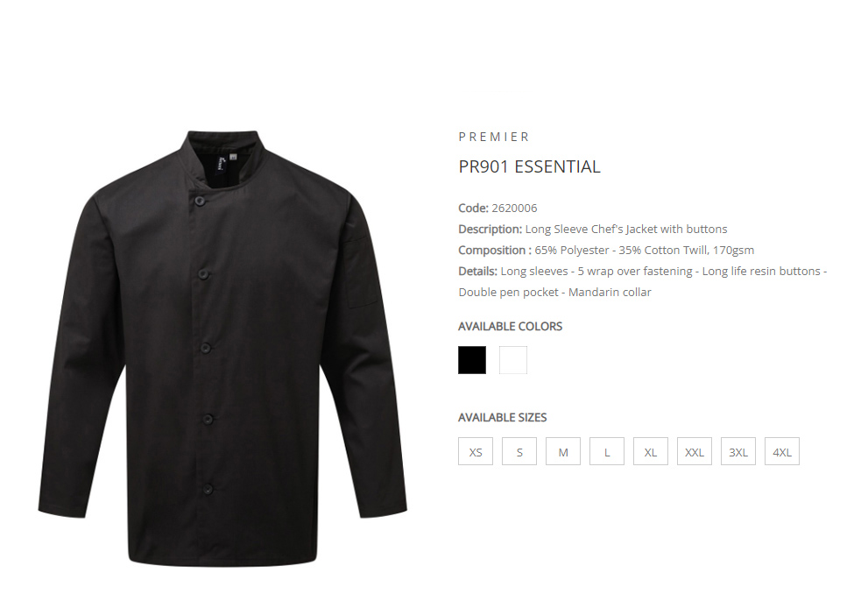Image resolution: width=868 pixels, height=601 pixels.
Task: Choose the 3XL size box
Action: click(x=737, y=451)
